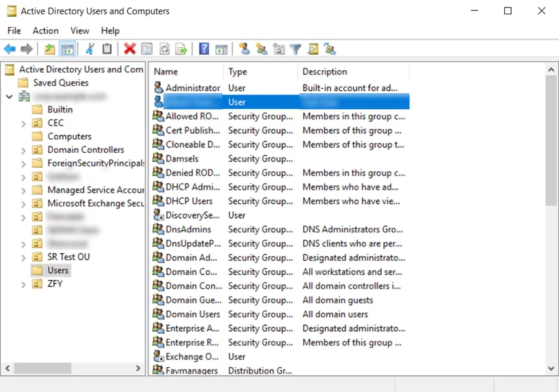Viewport: 559px width, 392px height.
Task: Click the Forward arrow toolbar icon
Action: (x=27, y=49)
